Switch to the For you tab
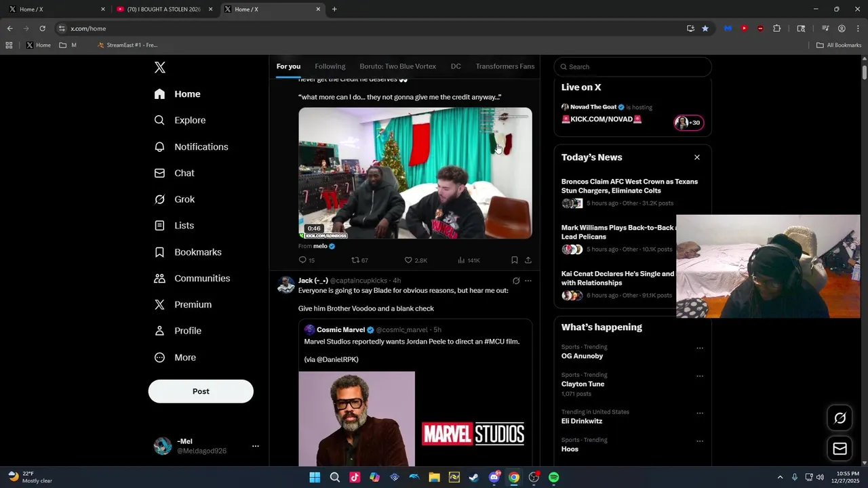This screenshot has width=868, height=488. point(288,66)
